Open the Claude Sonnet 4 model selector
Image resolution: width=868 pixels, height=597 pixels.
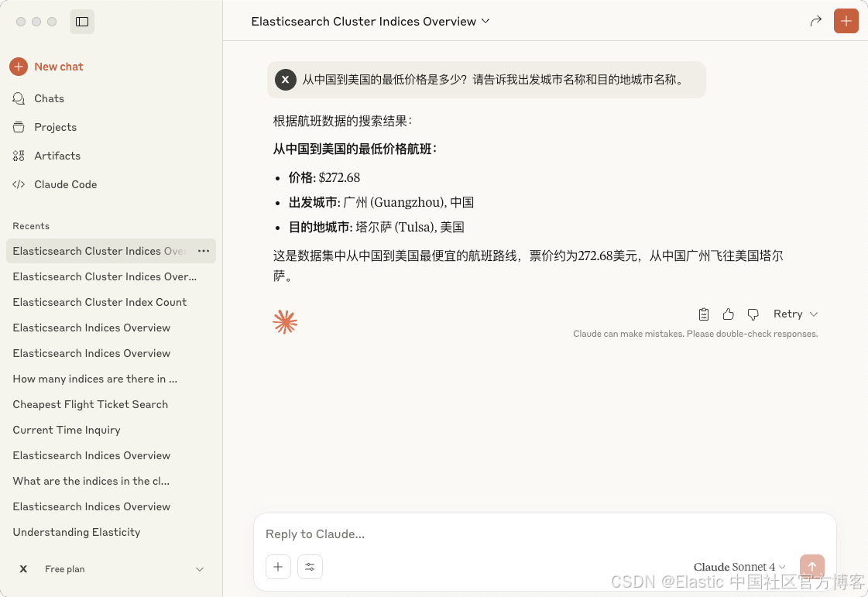(x=739, y=567)
